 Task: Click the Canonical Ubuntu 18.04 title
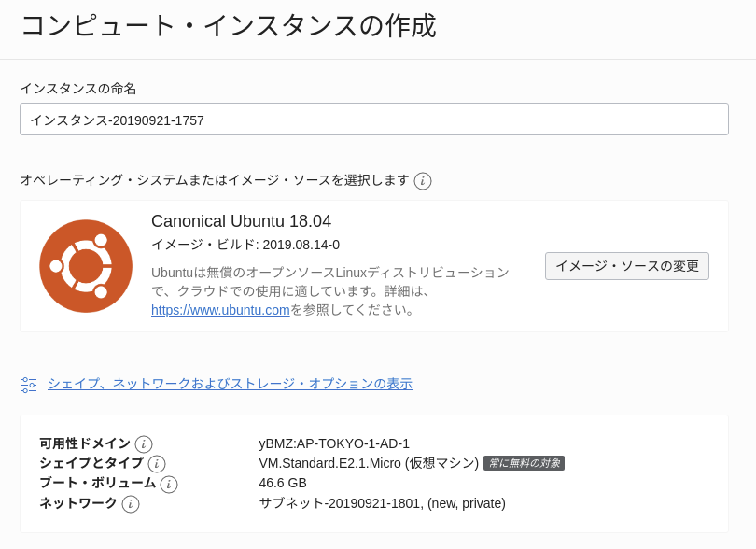241,221
